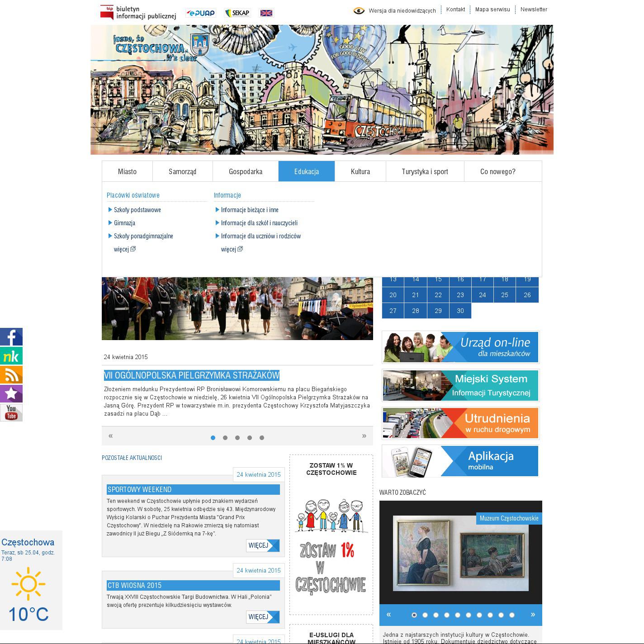Show next Warto zobaczyć slide
This screenshot has width=644, height=644.
click(x=533, y=615)
